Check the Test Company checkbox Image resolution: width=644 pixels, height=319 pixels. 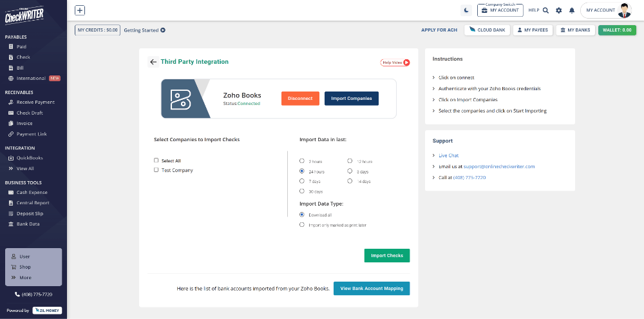pyautogui.click(x=156, y=170)
